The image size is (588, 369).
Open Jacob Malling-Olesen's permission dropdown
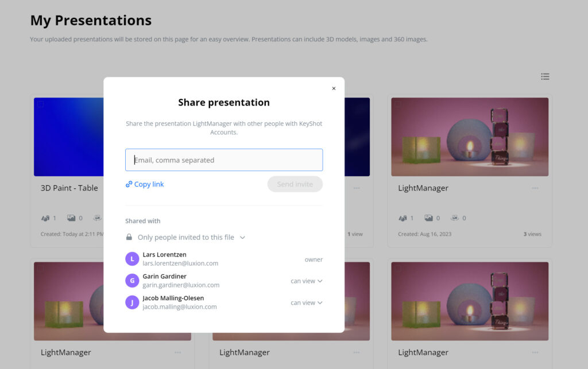[x=307, y=302]
